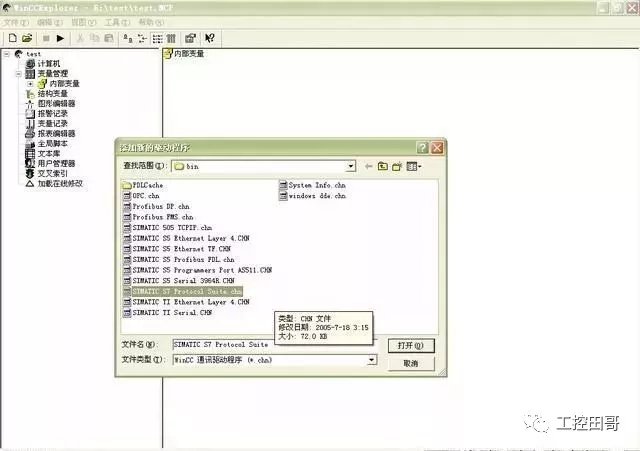
Task: Switch to details view in toolbar
Action: click(x=171, y=38)
